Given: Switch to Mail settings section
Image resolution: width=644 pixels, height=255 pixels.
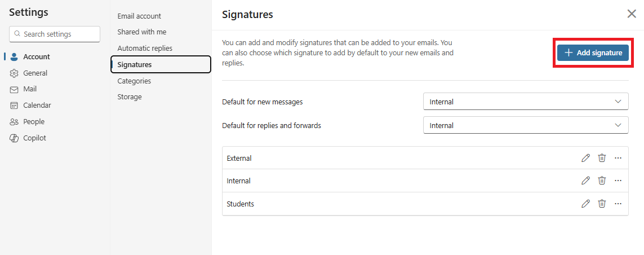Looking at the screenshot, I should click(30, 89).
